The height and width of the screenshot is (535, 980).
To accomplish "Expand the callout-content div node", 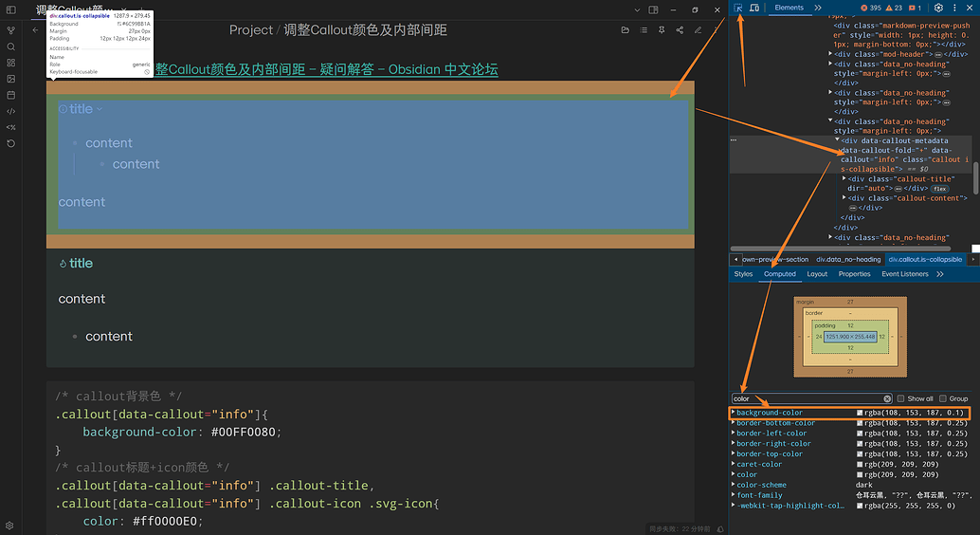I will pos(845,197).
